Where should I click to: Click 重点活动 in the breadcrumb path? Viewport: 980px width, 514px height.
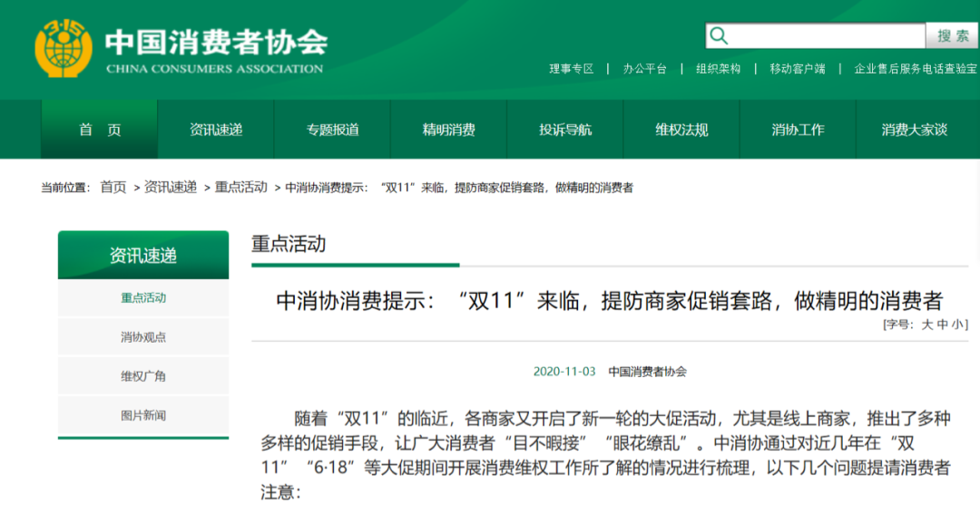[x=240, y=188]
